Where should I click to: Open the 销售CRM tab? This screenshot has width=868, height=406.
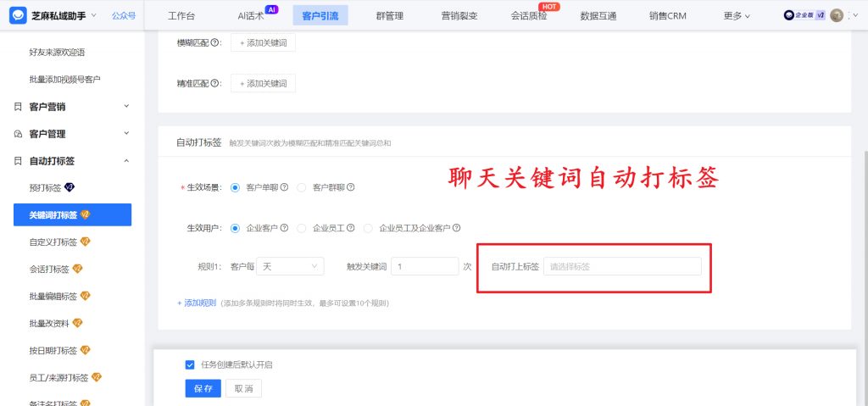pyautogui.click(x=667, y=15)
